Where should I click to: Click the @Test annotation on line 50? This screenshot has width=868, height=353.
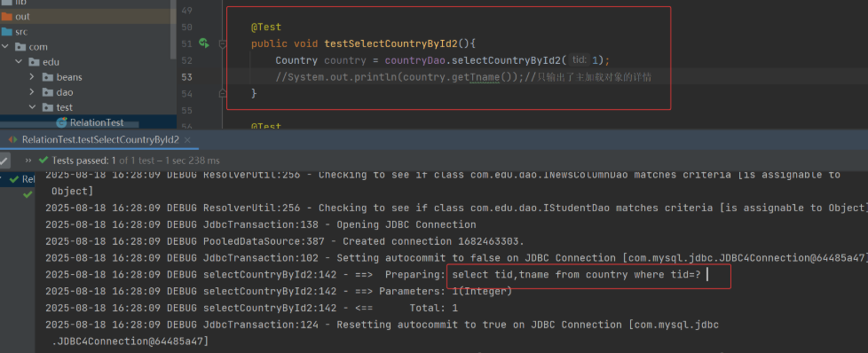pyautogui.click(x=266, y=27)
